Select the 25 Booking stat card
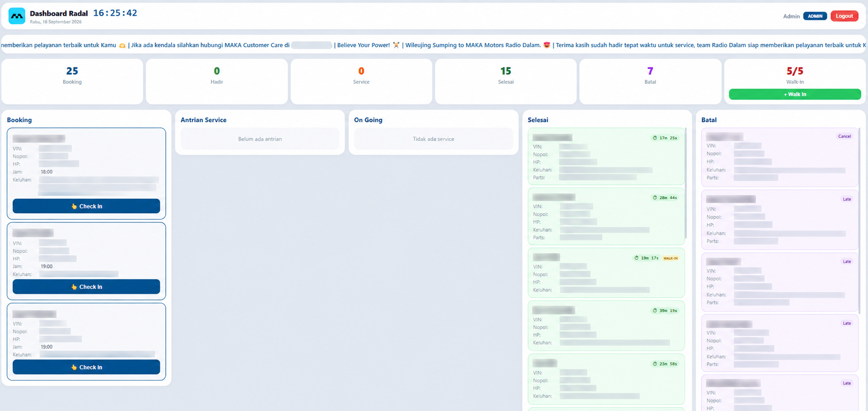The image size is (868, 411). pyautogui.click(x=72, y=81)
